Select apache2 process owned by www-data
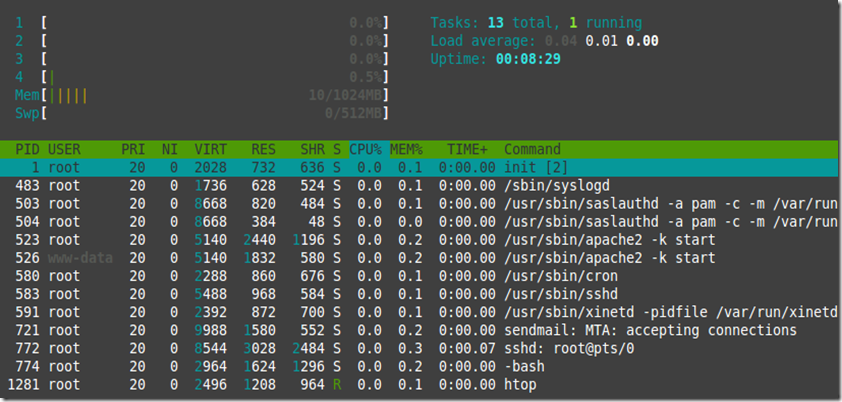Viewport: 842px width, 402px height. (419, 258)
